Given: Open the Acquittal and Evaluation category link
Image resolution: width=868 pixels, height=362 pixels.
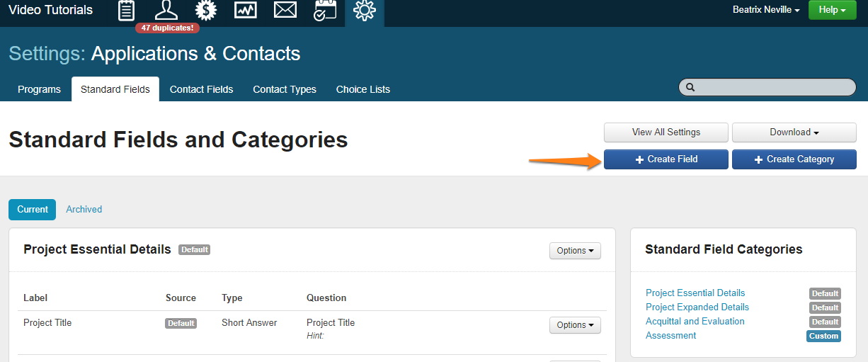Looking at the screenshot, I should 695,322.
